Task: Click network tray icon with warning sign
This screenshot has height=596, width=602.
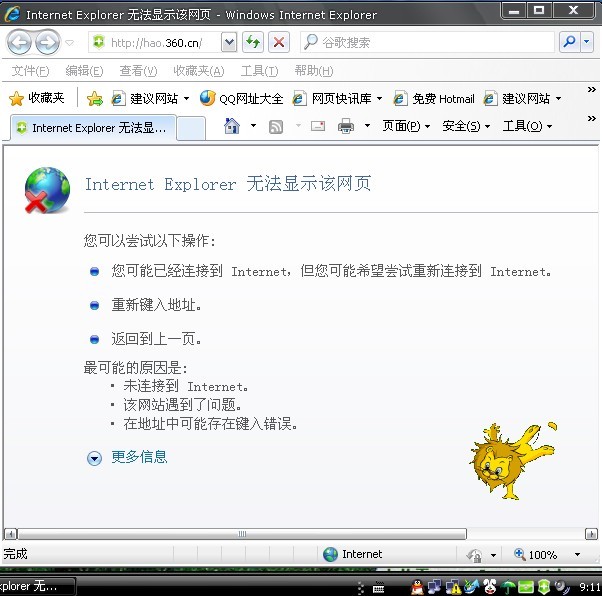Action: [453, 586]
